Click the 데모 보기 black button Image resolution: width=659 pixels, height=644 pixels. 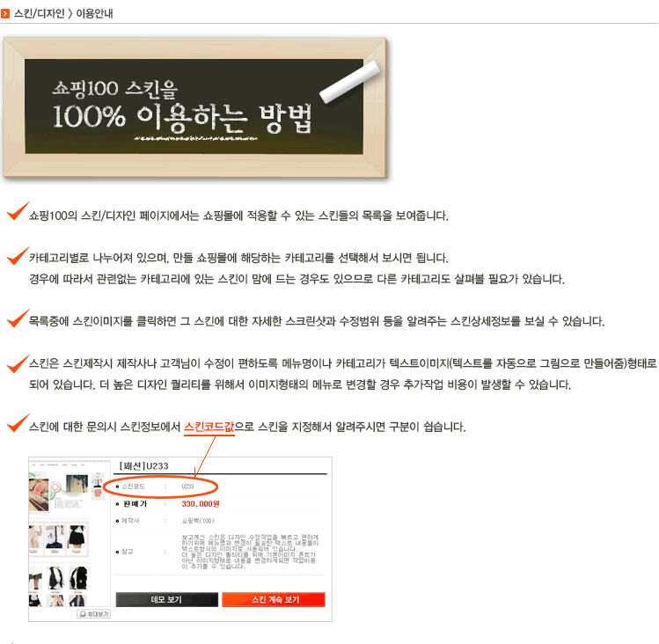click(x=167, y=599)
